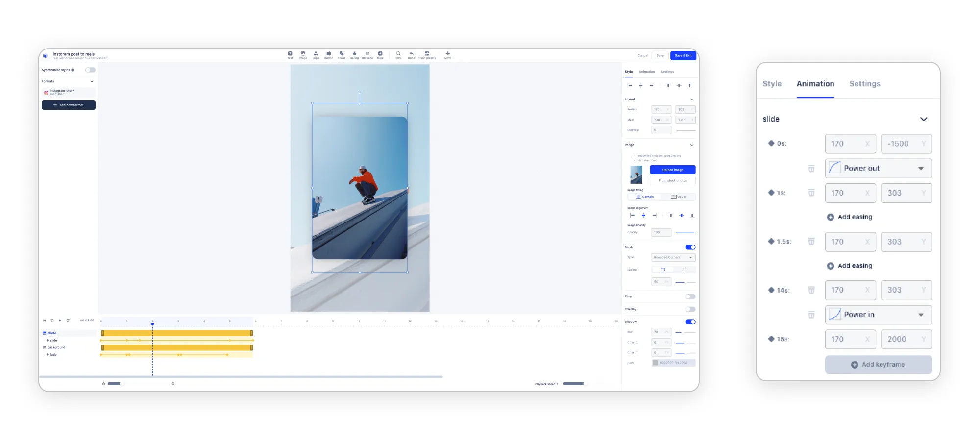Skip to the start of the timeline
Viewport: 980px width, 444px height.
click(45, 321)
